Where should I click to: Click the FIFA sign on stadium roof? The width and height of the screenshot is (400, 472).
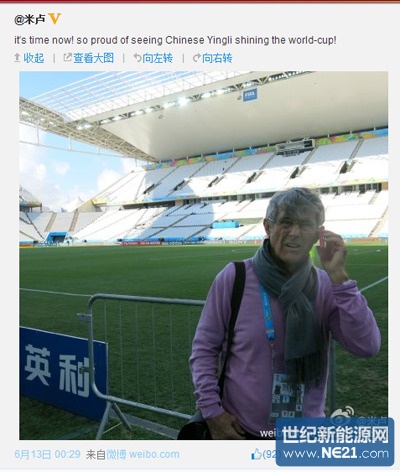point(250,95)
